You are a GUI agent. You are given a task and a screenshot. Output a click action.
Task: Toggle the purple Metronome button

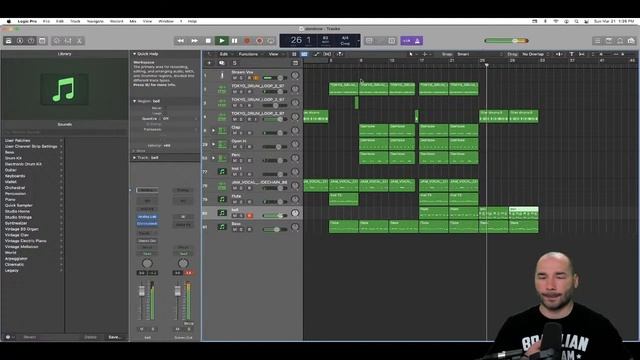(x=418, y=41)
